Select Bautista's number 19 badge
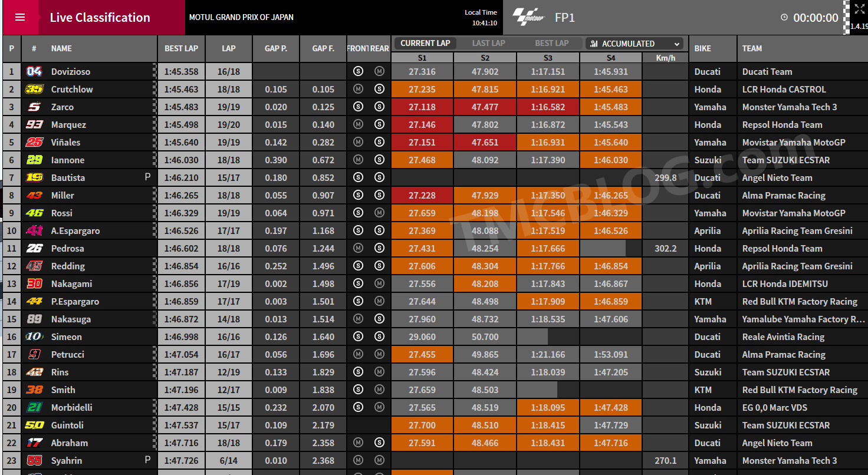The height and width of the screenshot is (475, 868). click(x=34, y=177)
